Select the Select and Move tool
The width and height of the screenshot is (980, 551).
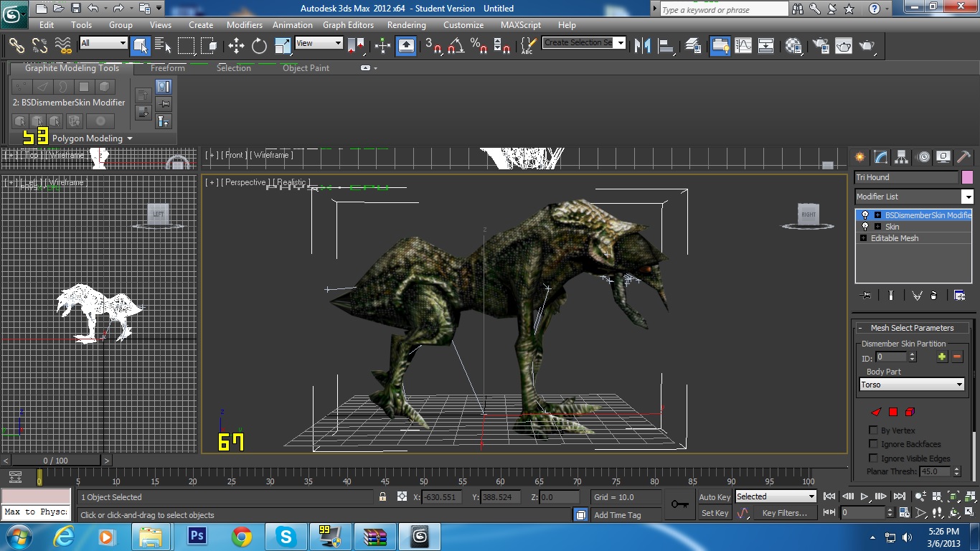point(236,46)
